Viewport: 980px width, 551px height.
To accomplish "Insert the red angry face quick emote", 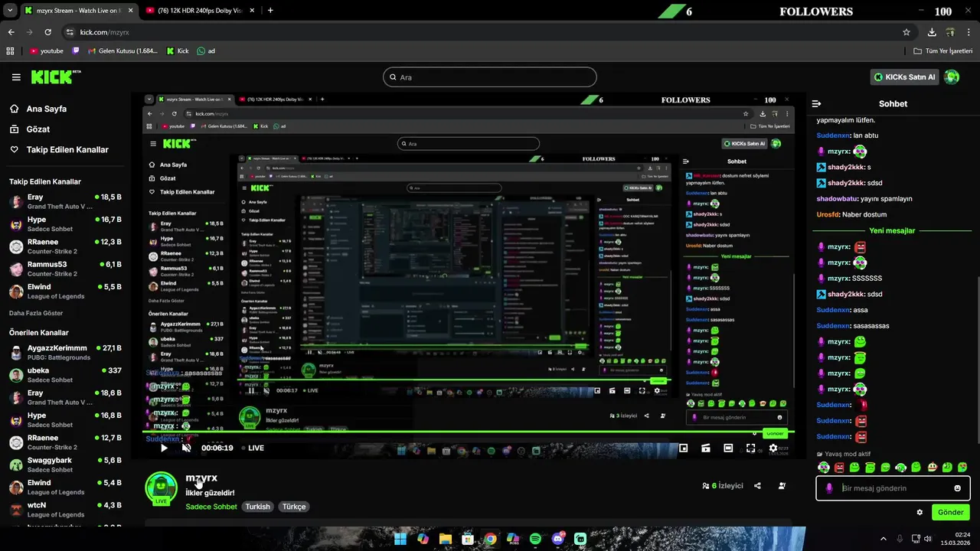I will coord(839,468).
